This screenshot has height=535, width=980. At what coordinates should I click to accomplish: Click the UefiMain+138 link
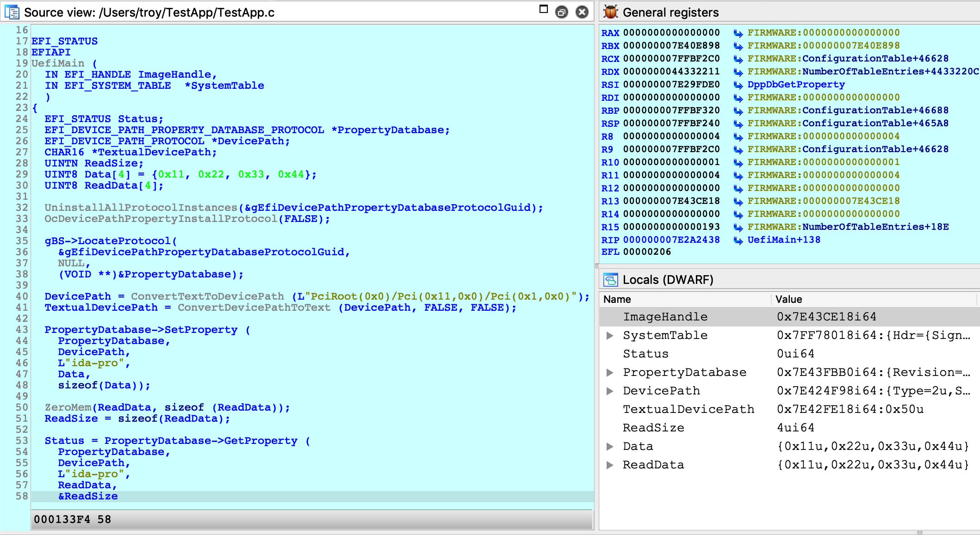784,240
